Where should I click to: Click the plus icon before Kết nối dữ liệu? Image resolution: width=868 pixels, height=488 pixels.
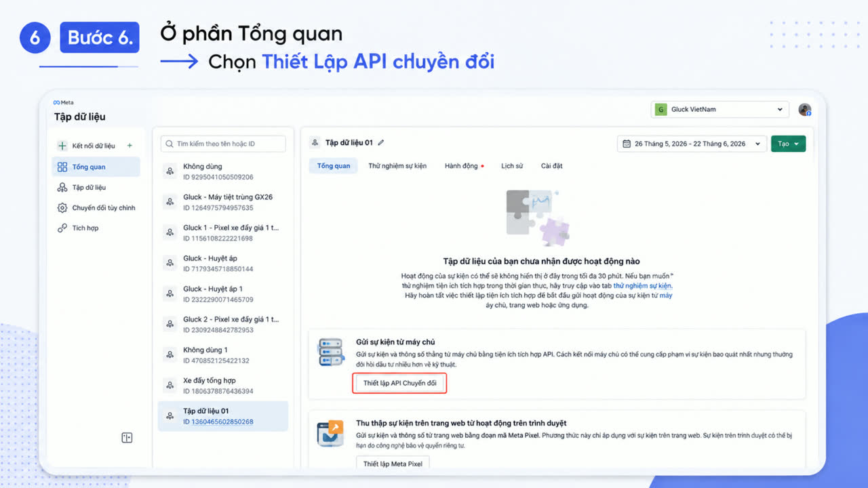62,146
